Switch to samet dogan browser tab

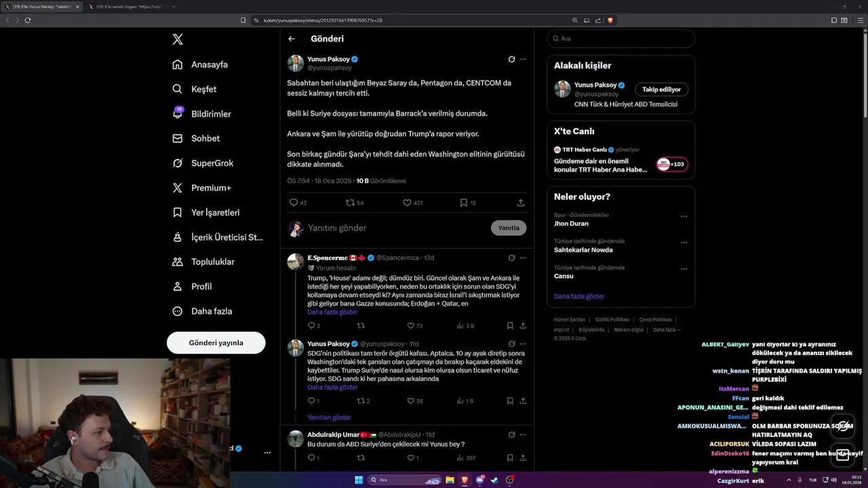click(125, 7)
